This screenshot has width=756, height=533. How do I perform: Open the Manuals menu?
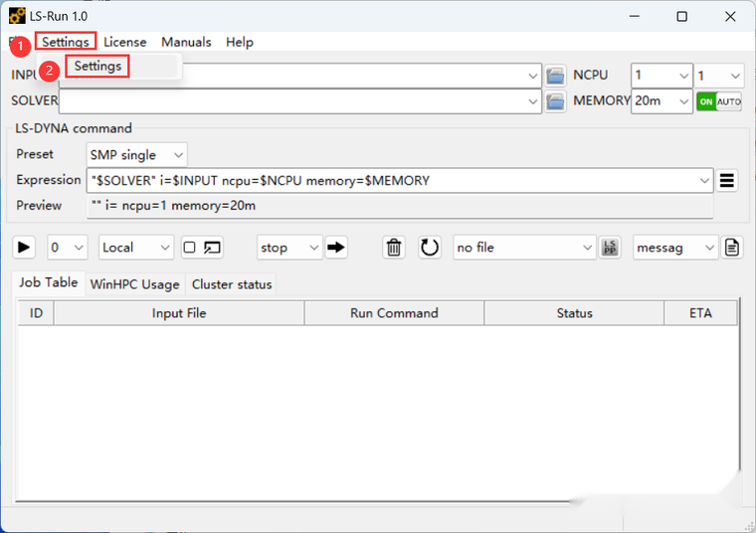pos(186,42)
